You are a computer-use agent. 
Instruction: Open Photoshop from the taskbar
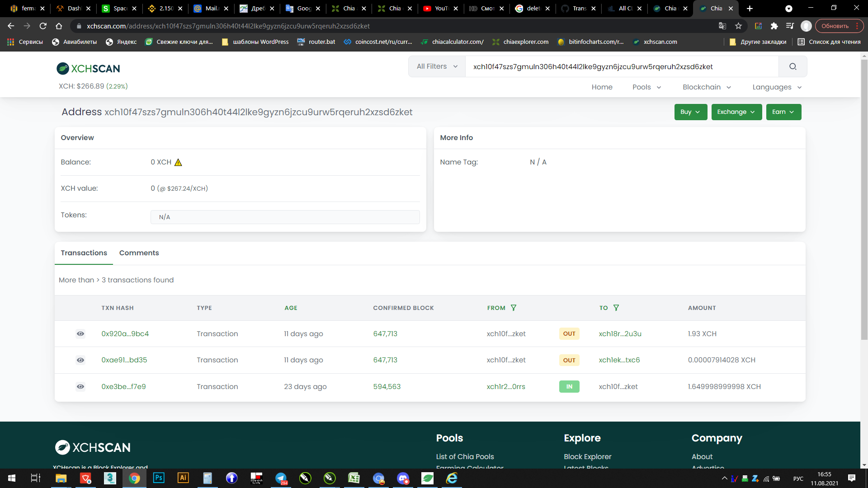159,478
